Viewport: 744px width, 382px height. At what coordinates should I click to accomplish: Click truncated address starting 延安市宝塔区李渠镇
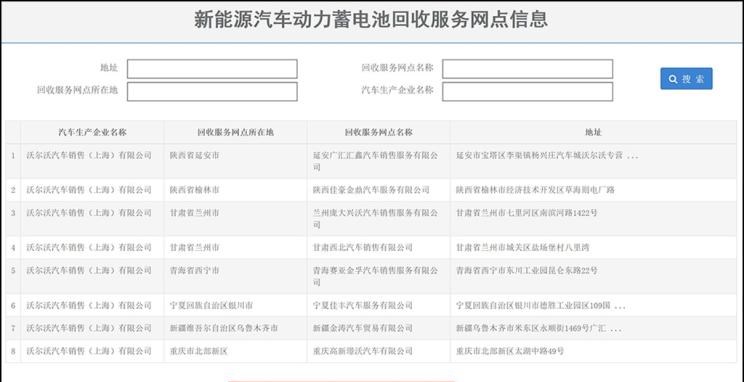coord(547,155)
